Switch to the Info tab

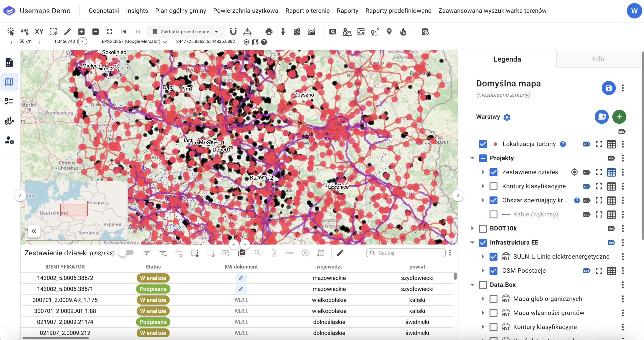point(598,59)
